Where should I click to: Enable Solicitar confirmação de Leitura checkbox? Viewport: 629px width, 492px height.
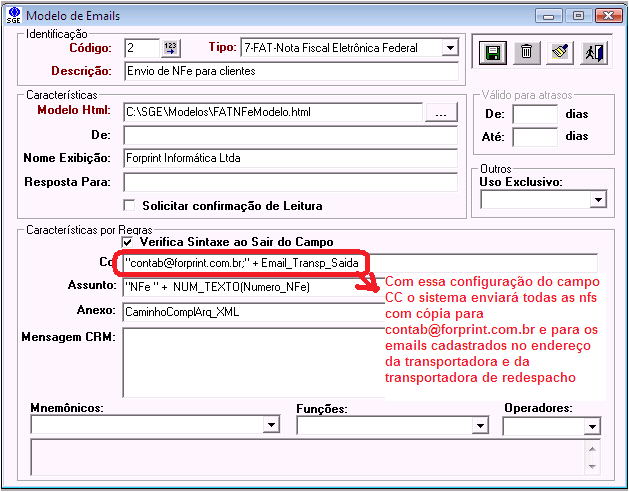point(129,206)
